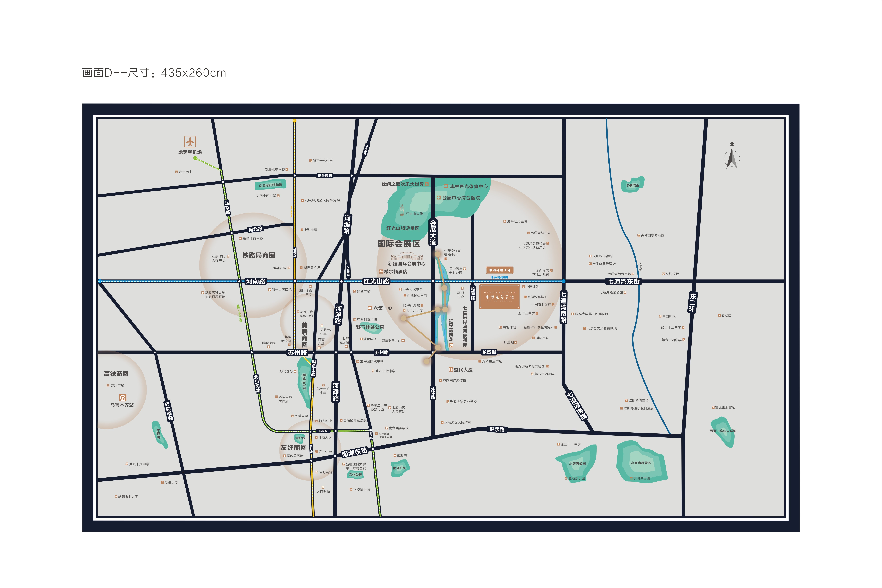Click the 丝绸之路欢乐大世界 label

click(403, 184)
